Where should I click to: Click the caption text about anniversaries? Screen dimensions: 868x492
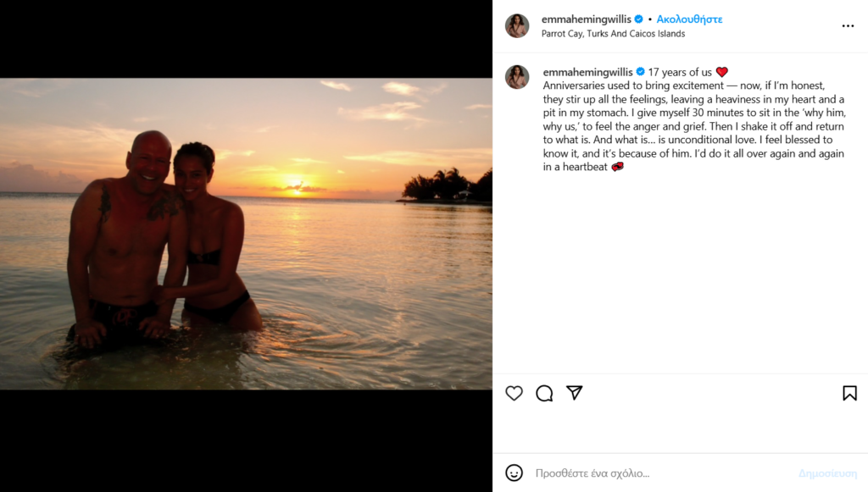coord(693,119)
